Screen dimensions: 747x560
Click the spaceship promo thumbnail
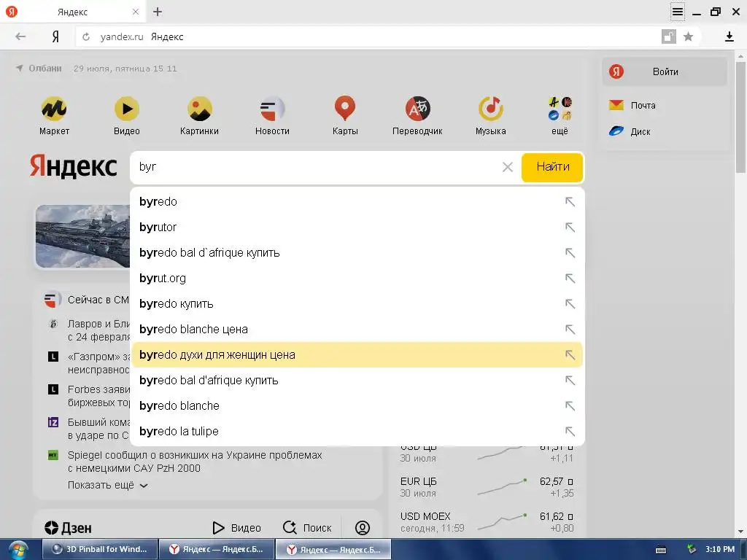(82, 236)
